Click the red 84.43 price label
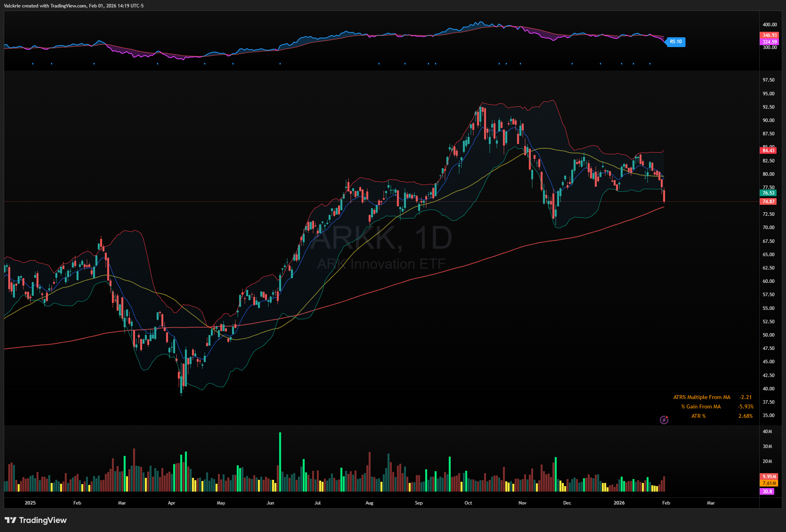Viewport: 786px width, 532px height. (x=768, y=151)
